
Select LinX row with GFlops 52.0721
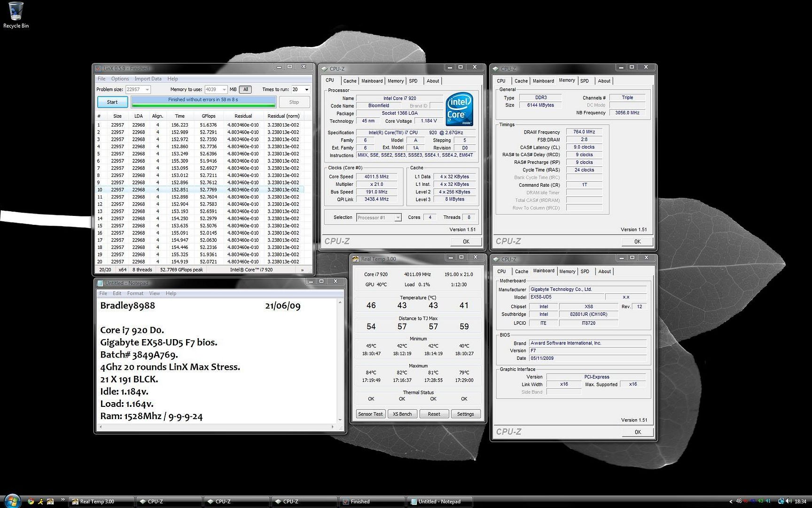[200, 262]
